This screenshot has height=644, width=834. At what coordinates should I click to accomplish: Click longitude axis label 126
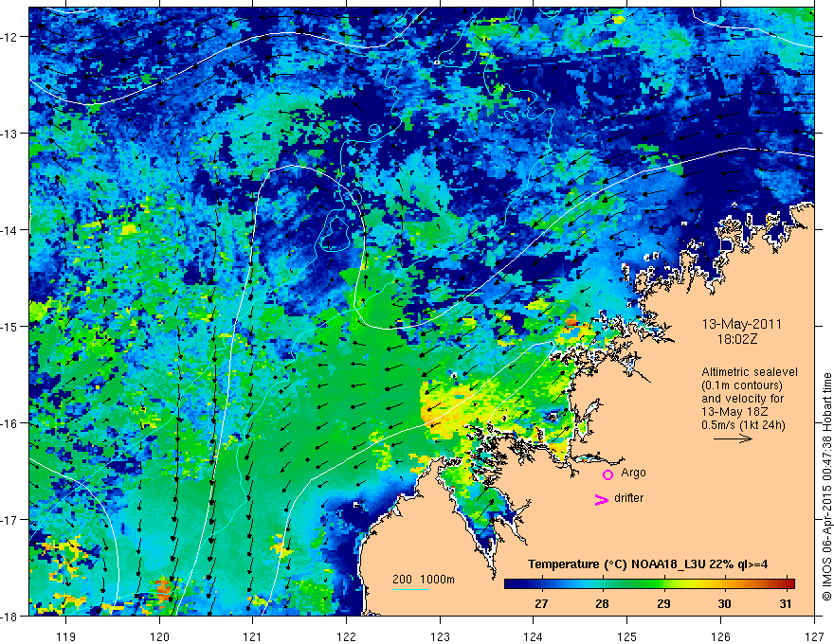coord(720,636)
